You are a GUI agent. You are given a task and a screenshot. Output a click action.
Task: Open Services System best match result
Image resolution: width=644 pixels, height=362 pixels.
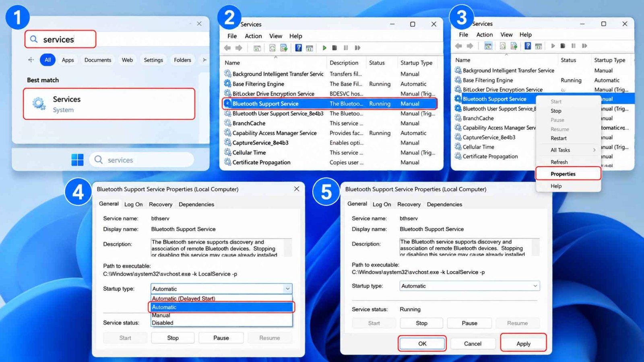tap(109, 104)
